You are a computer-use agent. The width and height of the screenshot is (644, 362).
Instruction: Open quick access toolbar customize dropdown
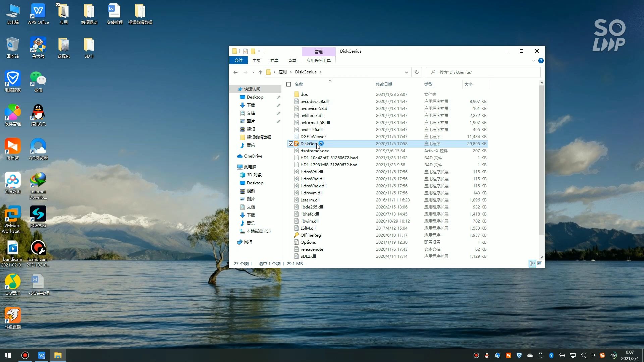[259, 51]
